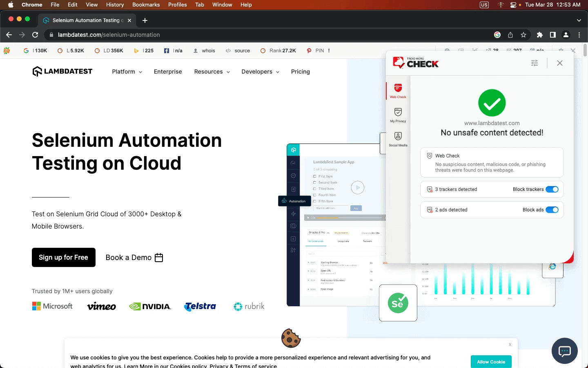
Task: Click the Pinterest PIN toolbar item
Action: click(x=315, y=51)
